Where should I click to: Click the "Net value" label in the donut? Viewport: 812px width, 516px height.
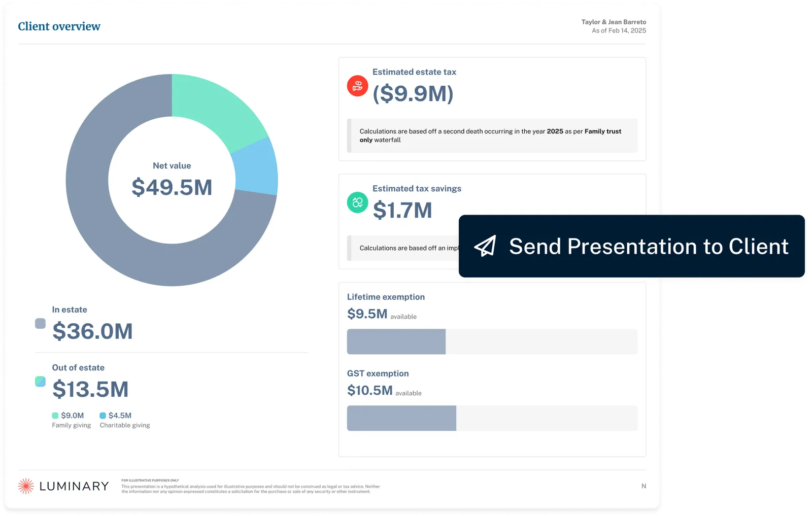point(172,165)
